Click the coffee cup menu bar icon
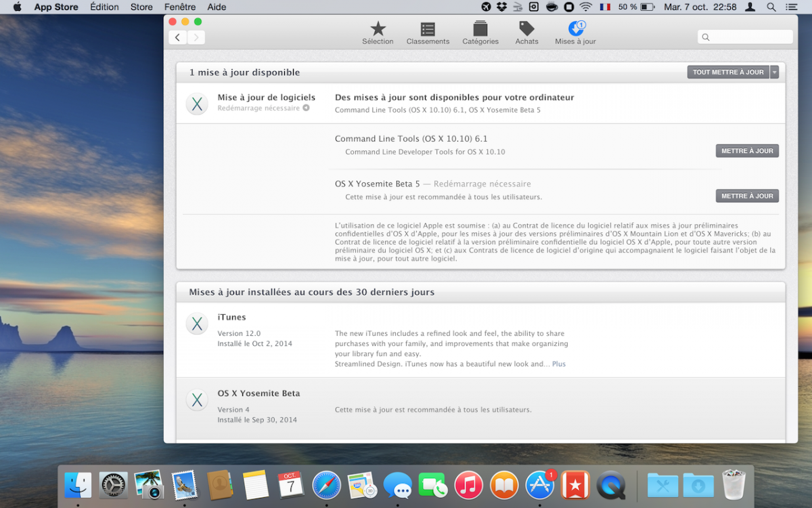Viewport: 812px width, 508px height. [551, 7]
